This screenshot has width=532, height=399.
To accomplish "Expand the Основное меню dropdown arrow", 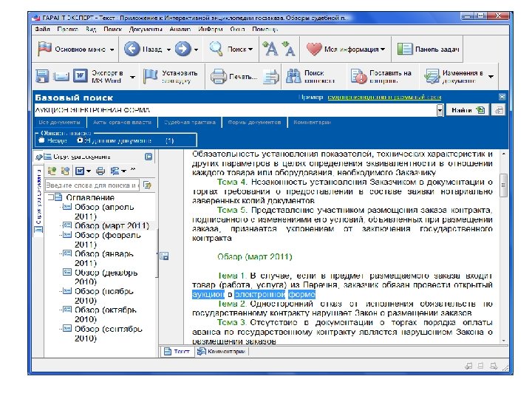I will [x=112, y=50].
